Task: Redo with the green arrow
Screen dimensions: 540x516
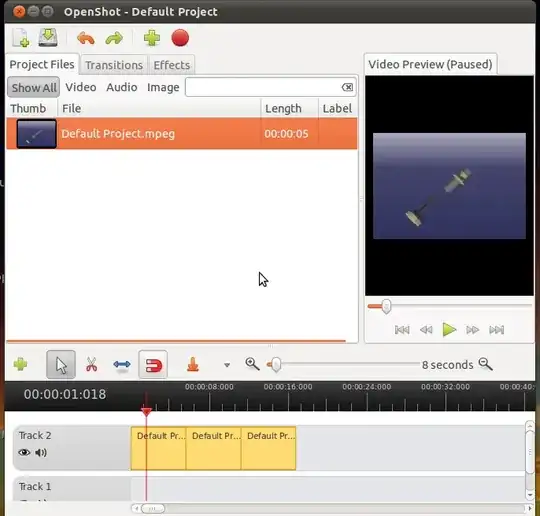Action: point(114,38)
